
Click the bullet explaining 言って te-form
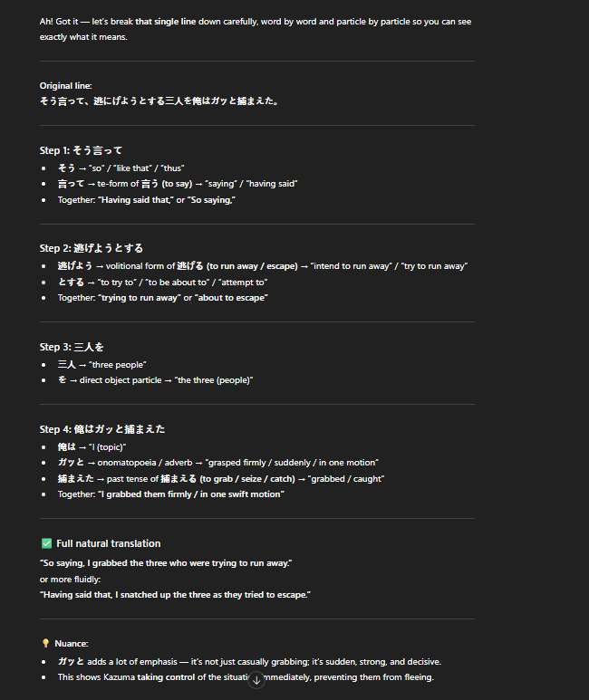pyautogui.click(x=178, y=184)
